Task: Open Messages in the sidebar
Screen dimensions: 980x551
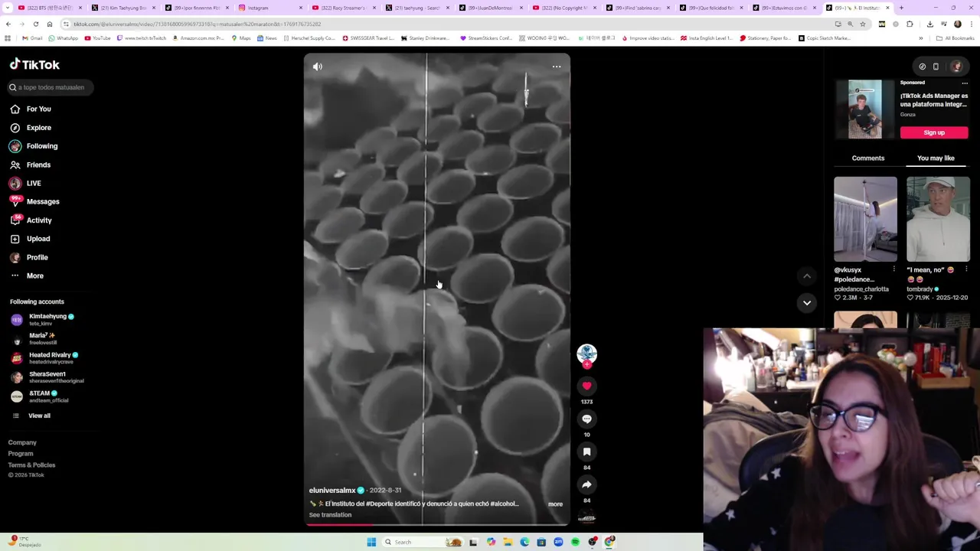Action: tap(42, 202)
